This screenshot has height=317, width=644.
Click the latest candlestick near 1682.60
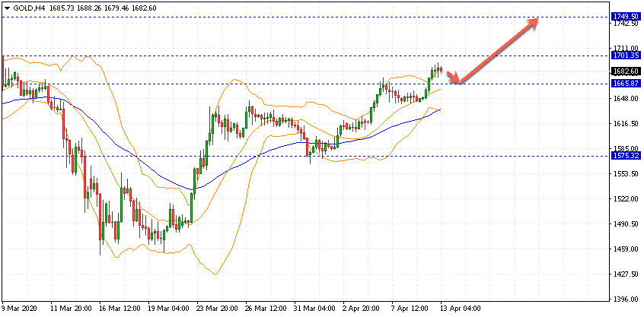441,70
